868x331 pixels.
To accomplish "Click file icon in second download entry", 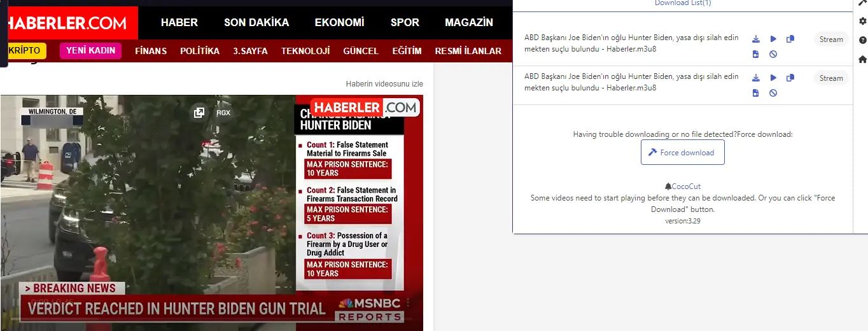I will pos(756,93).
